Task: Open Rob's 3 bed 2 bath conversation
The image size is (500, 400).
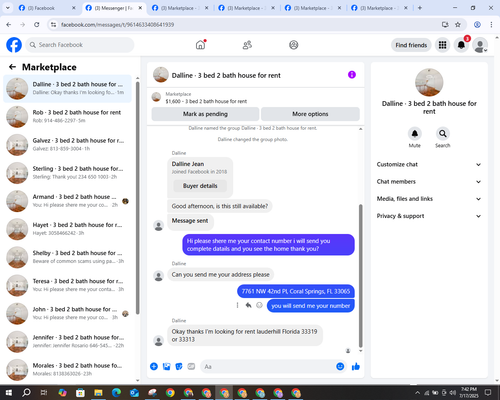Action: coord(68,117)
